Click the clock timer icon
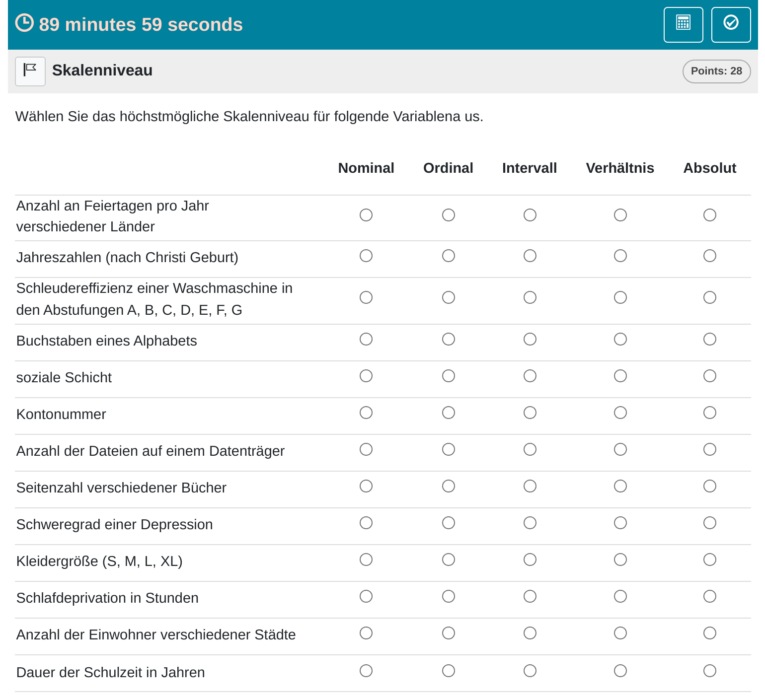Screen dimensions: 765x700 pyautogui.click(x=24, y=23)
